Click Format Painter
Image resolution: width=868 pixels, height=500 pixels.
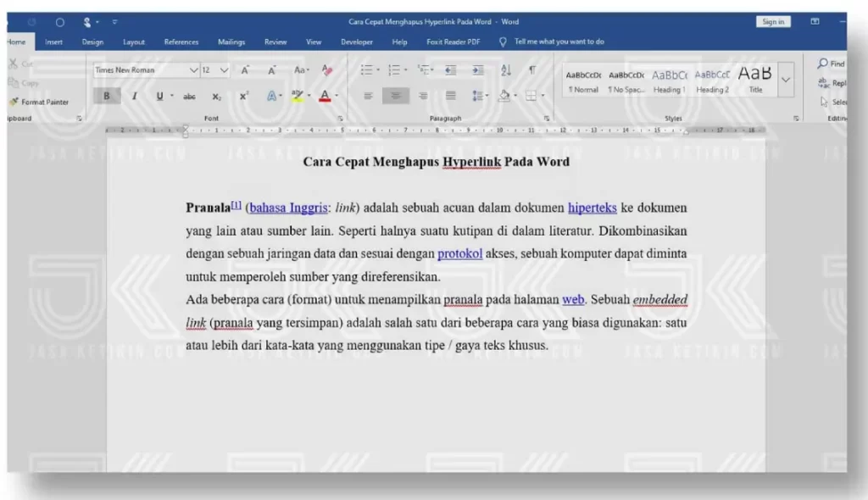click(x=39, y=102)
